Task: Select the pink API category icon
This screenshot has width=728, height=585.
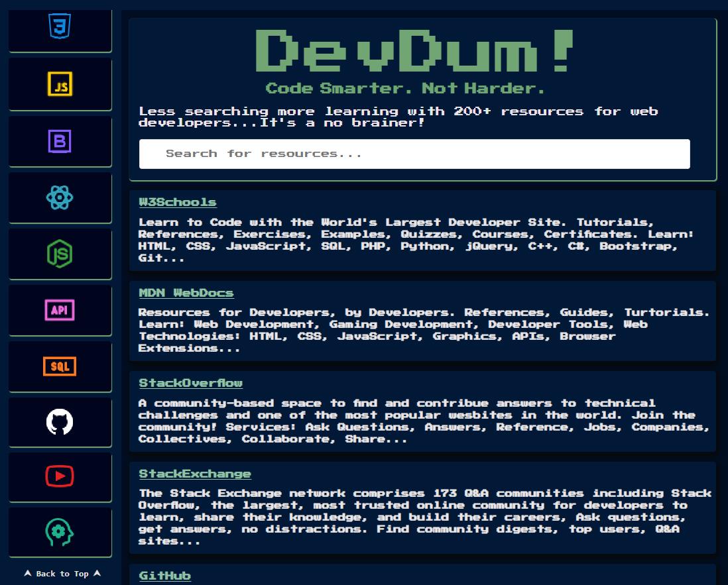Action: point(60,310)
